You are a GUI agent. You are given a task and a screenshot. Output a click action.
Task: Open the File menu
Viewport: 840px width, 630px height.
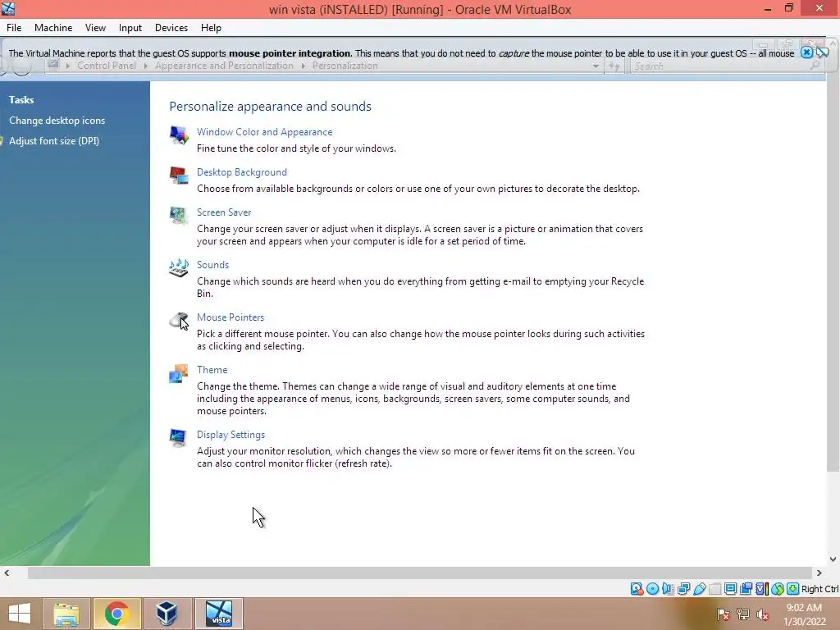pos(14,28)
